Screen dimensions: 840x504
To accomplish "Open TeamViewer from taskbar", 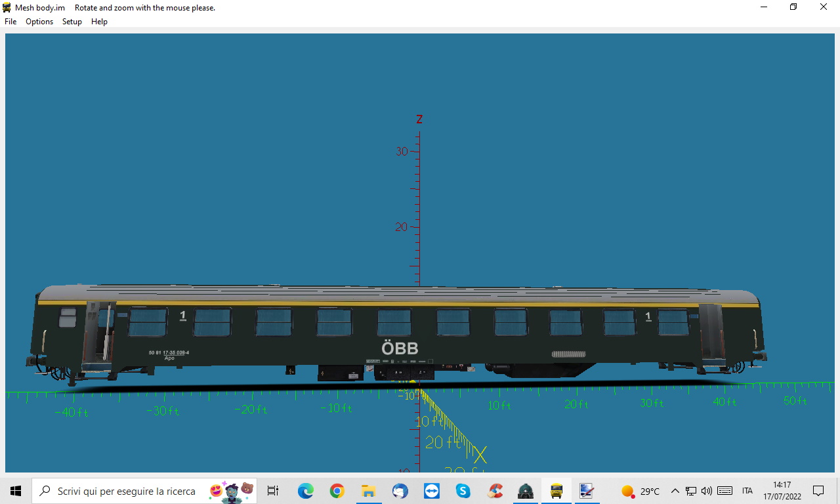I will pyautogui.click(x=431, y=491).
